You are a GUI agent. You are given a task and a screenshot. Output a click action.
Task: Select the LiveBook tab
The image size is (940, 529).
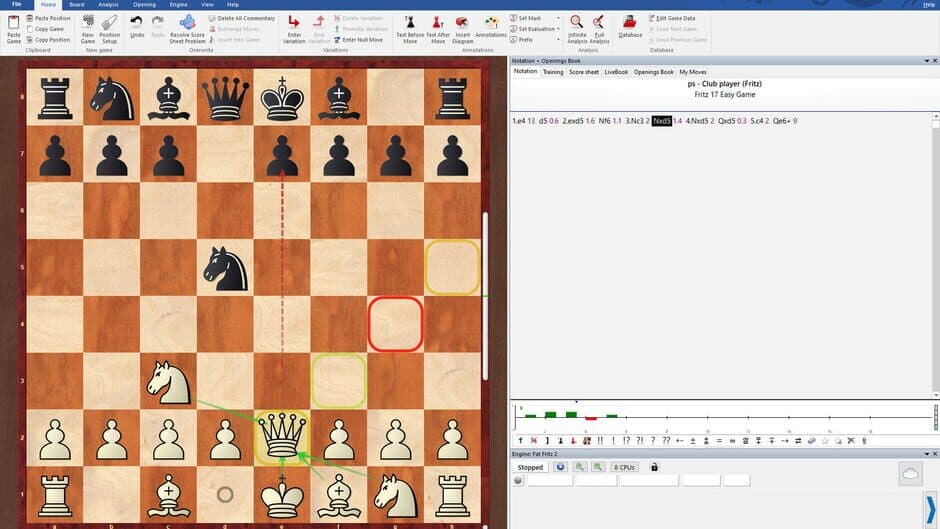(616, 72)
